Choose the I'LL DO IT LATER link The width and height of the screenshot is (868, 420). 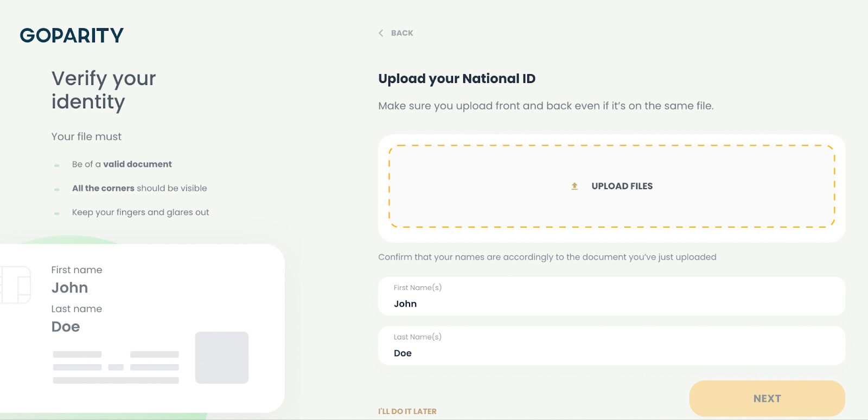pyautogui.click(x=407, y=411)
